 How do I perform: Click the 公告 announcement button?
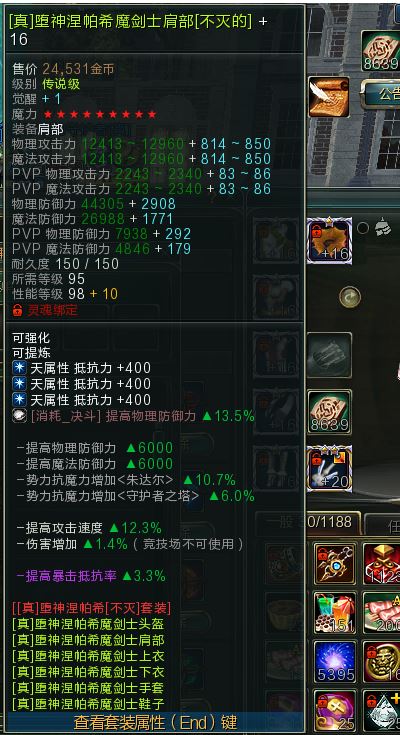tap(381, 94)
